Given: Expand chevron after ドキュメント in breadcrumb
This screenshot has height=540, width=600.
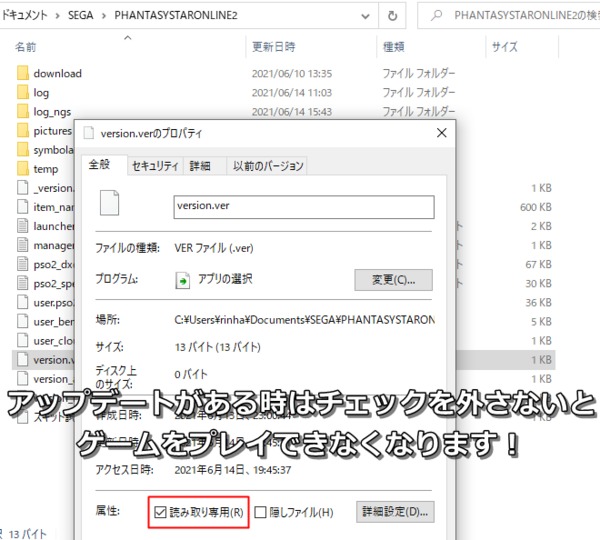Looking at the screenshot, I should click(x=57, y=16).
